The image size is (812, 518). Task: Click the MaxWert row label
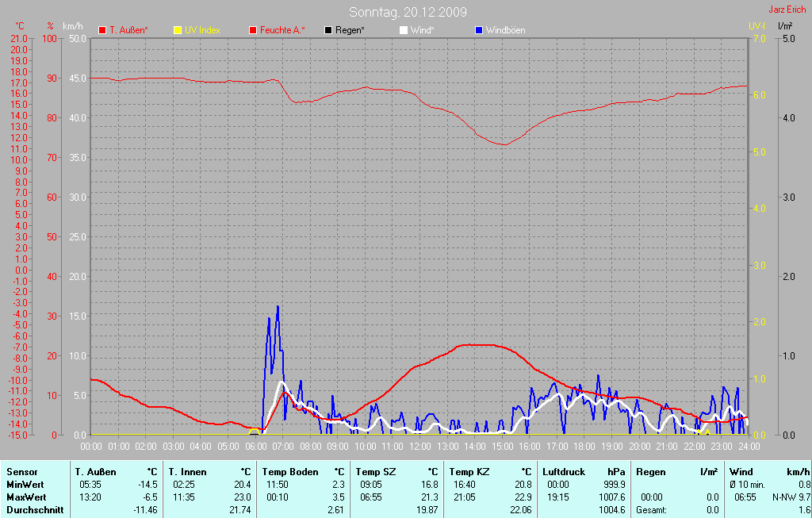click(25, 497)
